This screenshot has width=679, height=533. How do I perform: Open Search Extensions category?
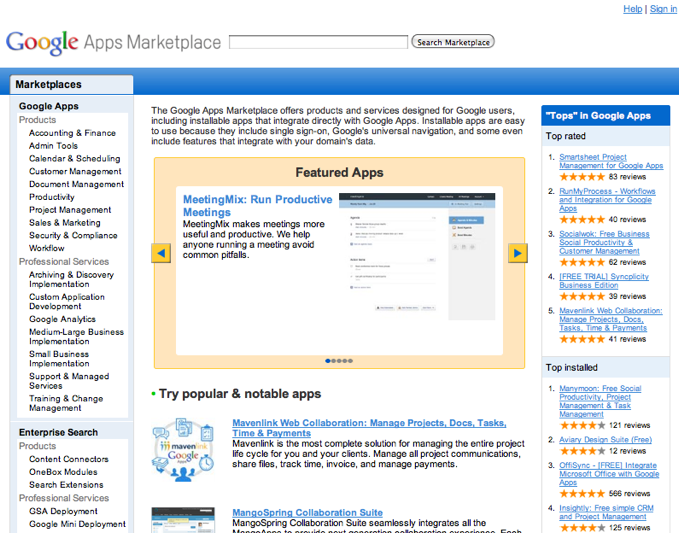(66, 485)
